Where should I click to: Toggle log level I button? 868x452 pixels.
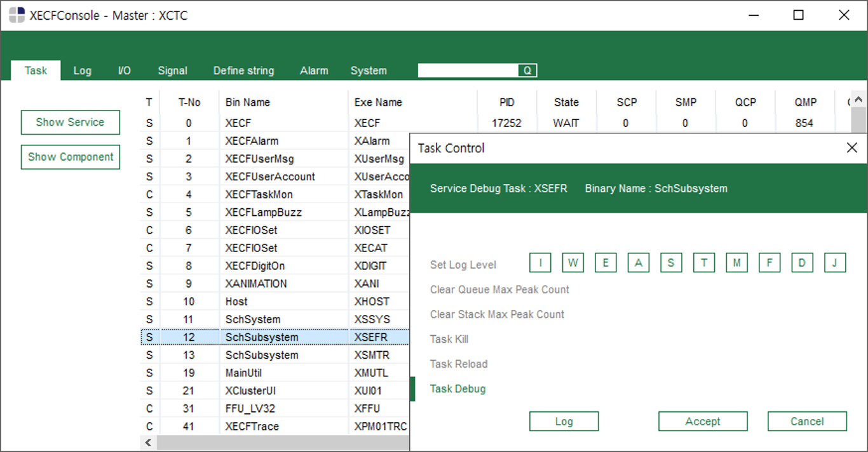click(540, 263)
